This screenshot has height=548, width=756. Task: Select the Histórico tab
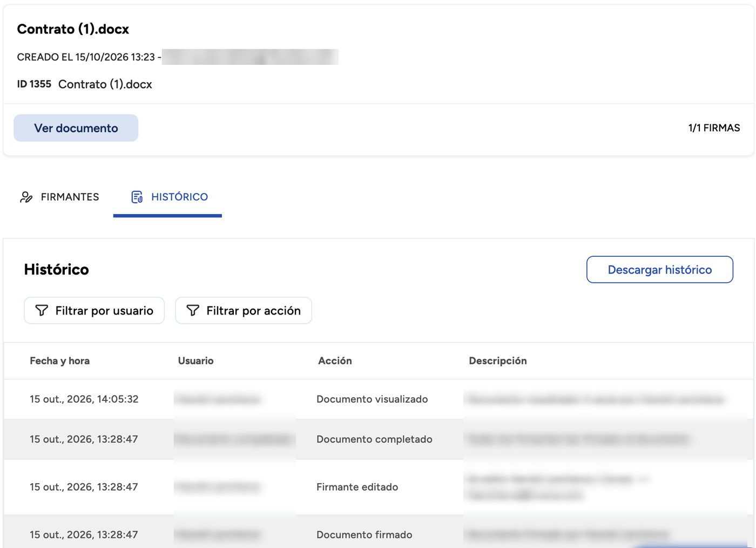168,197
